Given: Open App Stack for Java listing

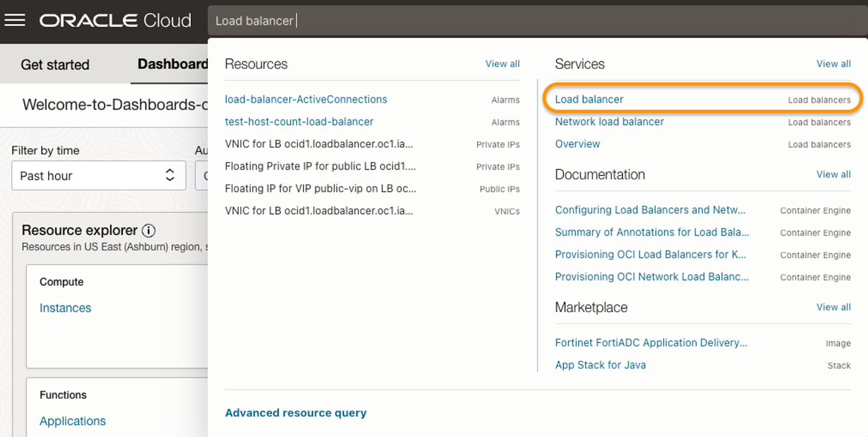Looking at the screenshot, I should pos(600,365).
